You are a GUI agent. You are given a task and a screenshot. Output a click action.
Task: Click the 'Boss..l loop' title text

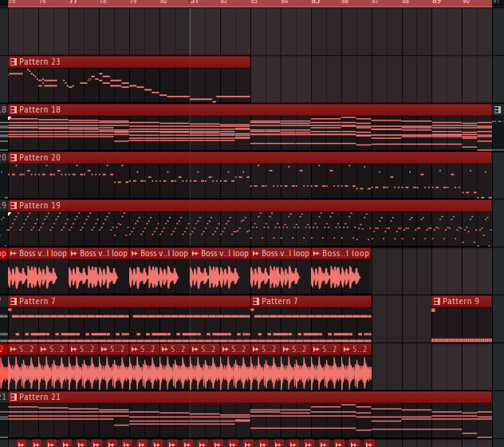(345, 254)
